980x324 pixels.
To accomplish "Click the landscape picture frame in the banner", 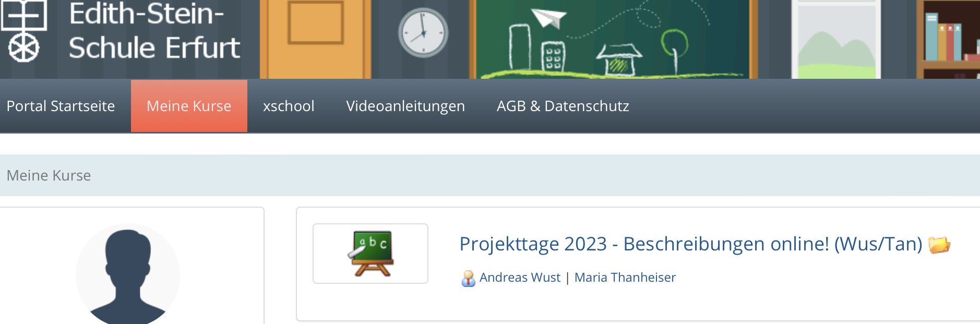I will (x=836, y=39).
